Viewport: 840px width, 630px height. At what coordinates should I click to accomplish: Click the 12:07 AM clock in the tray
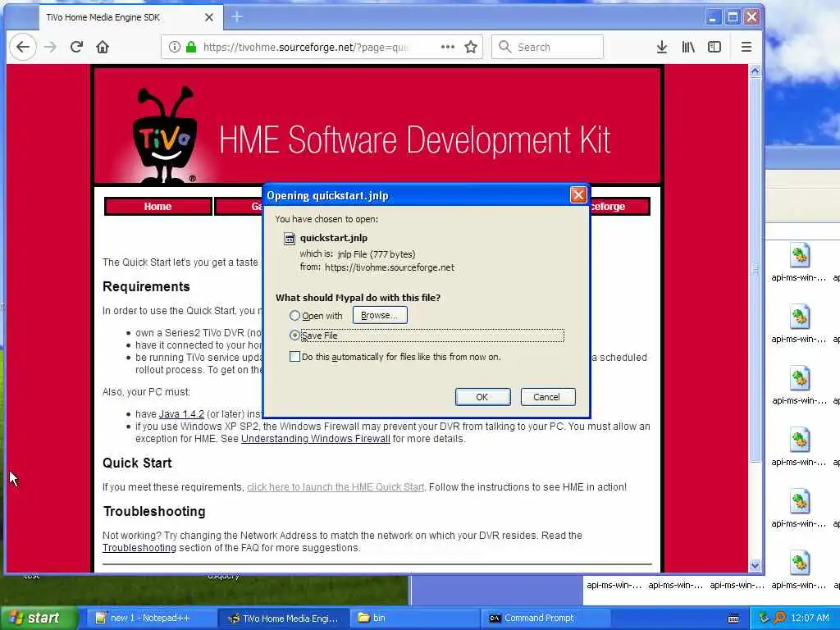click(810, 619)
